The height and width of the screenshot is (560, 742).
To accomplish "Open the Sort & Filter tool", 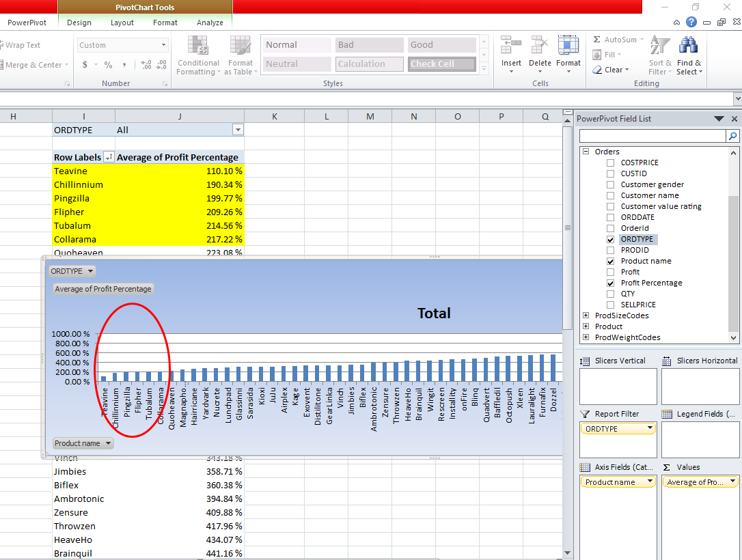I will click(x=659, y=55).
